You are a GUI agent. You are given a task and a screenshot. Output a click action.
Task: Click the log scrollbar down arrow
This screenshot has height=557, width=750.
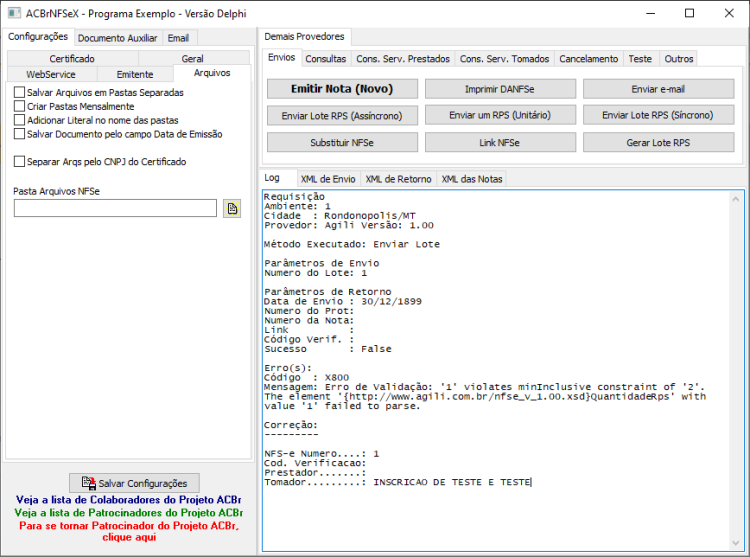(x=736, y=543)
